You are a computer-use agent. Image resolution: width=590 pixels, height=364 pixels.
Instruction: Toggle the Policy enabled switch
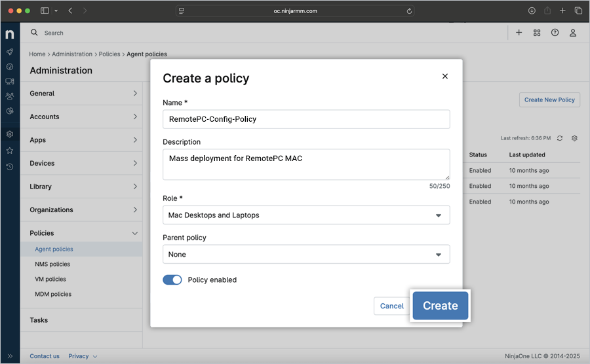[x=172, y=280]
